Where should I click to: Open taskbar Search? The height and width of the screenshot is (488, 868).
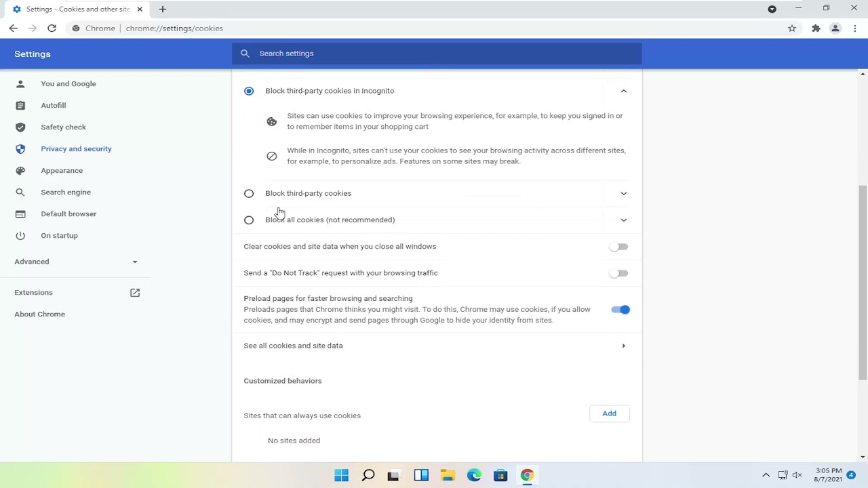pyautogui.click(x=368, y=475)
